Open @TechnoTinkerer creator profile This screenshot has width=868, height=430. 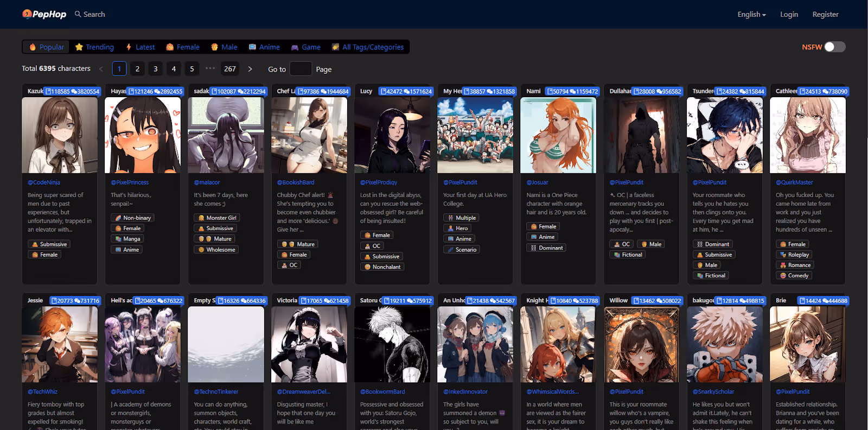click(216, 392)
